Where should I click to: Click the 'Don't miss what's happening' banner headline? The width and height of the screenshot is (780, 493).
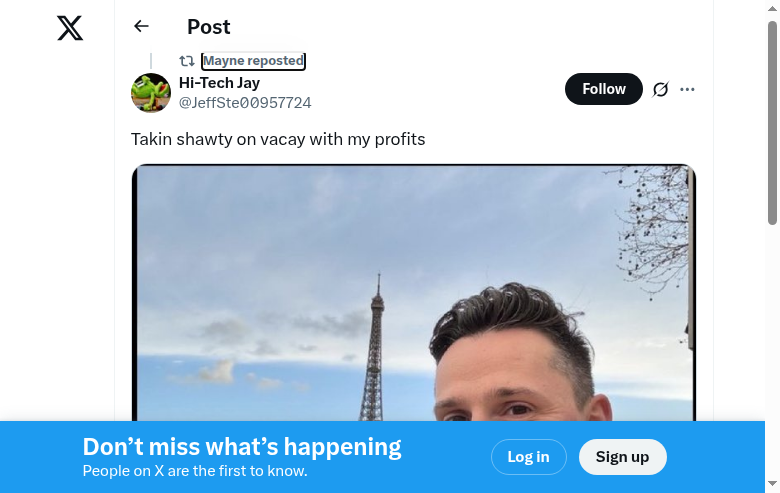(242, 447)
